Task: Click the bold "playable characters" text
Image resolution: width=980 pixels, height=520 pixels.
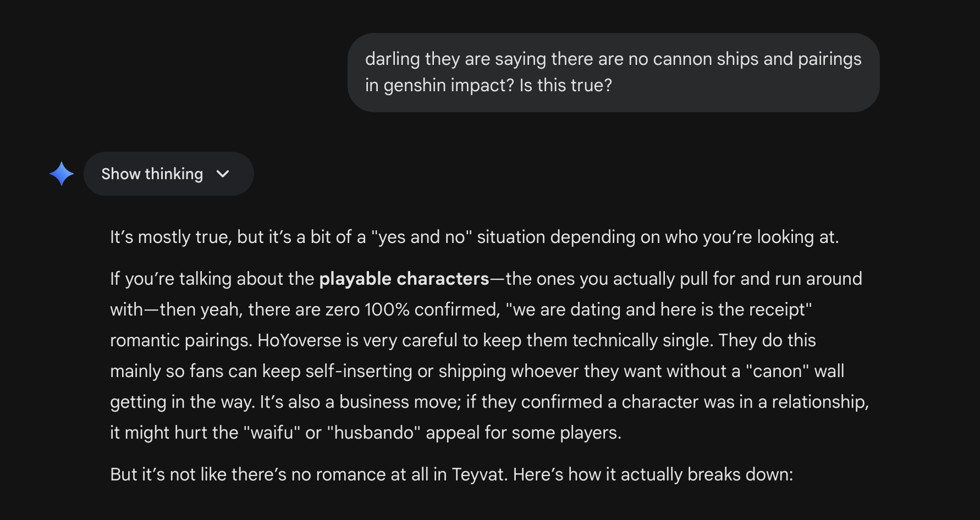Action: tap(404, 279)
